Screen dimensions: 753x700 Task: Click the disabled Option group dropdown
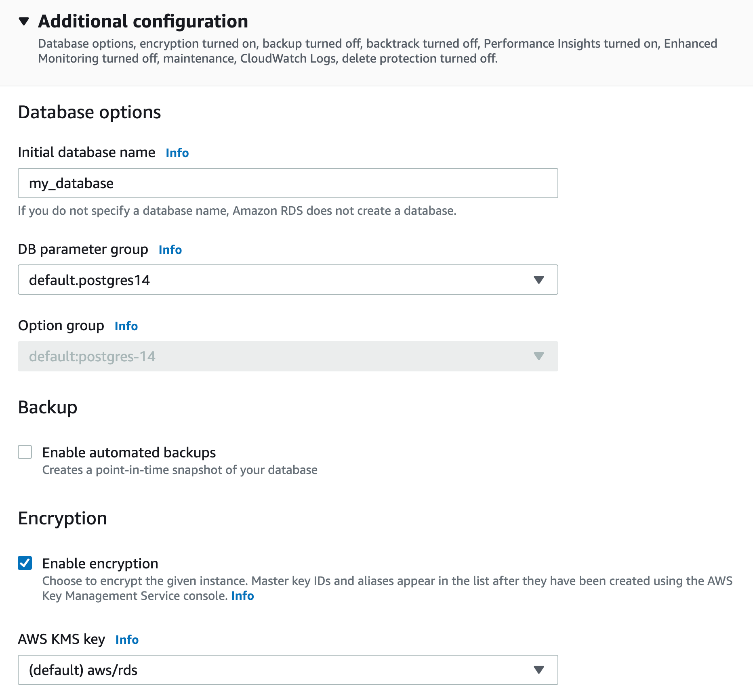[x=288, y=356]
